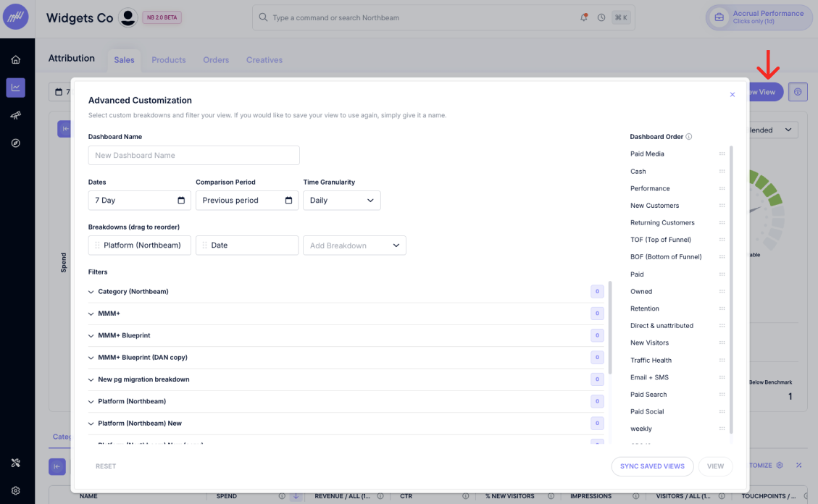Click the Previous period field
The image size is (818, 504).
[x=247, y=200]
